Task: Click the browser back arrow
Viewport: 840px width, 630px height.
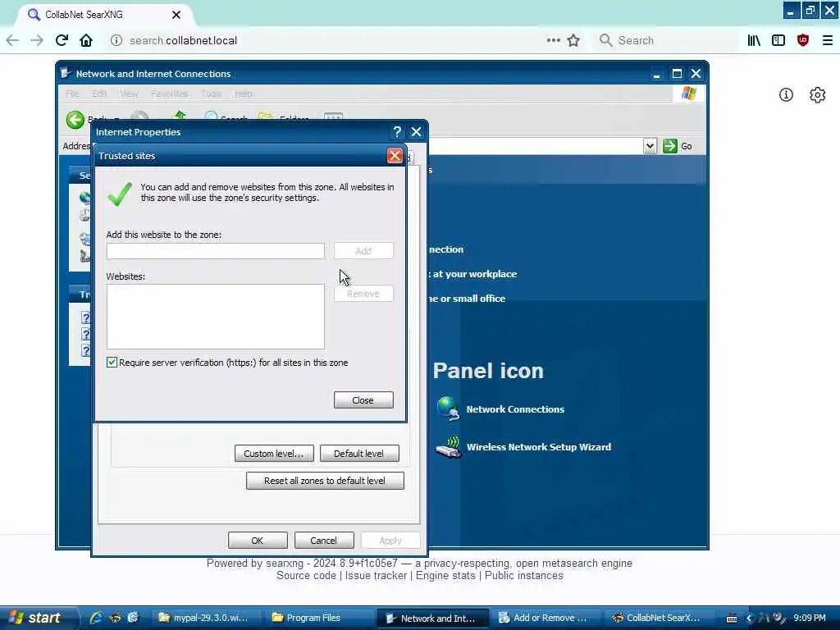Action: [x=12, y=40]
